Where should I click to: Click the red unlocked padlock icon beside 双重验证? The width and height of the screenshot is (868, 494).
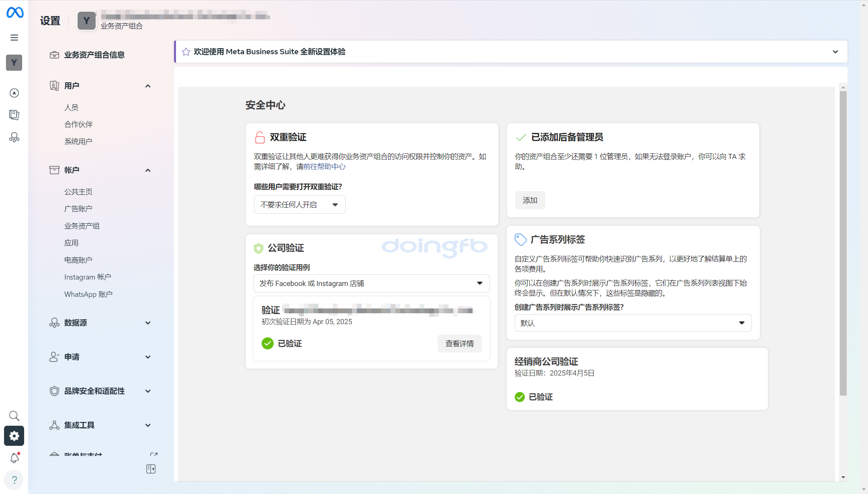click(x=260, y=137)
